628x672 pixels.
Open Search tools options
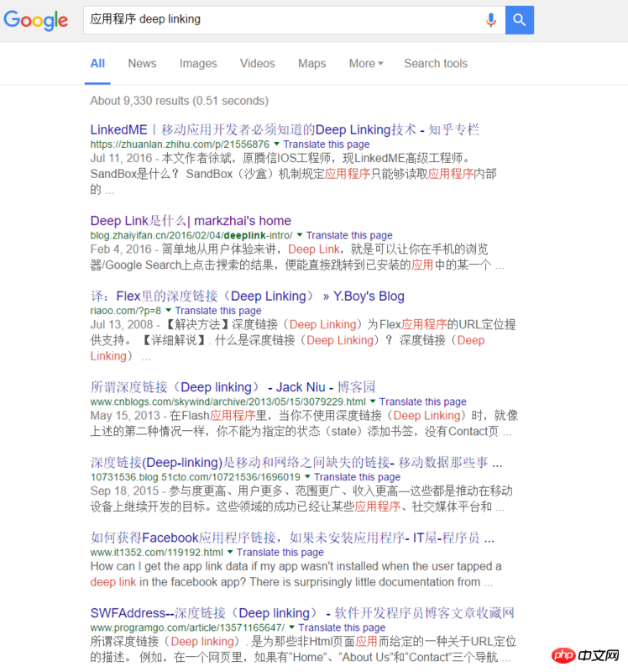coord(436,64)
